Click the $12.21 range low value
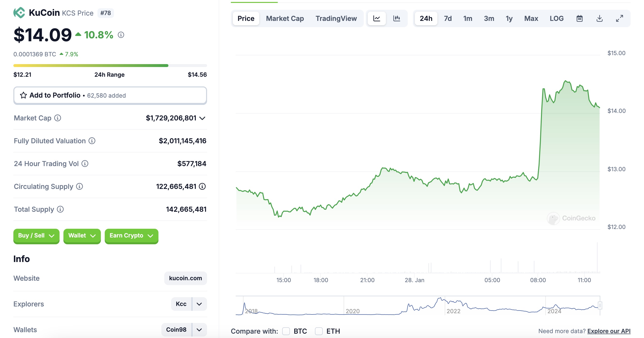644x338 pixels. pyautogui.click(x=22, y=75)
